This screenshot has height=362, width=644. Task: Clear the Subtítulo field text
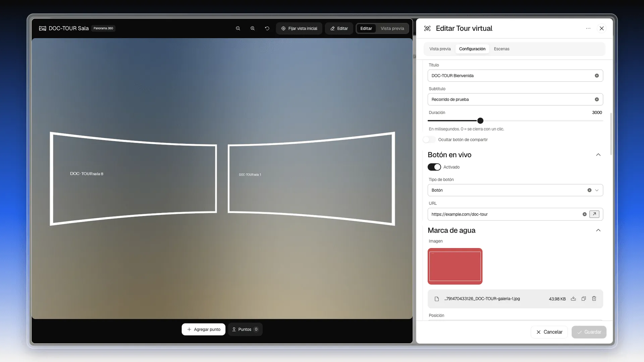click(597, 100)
